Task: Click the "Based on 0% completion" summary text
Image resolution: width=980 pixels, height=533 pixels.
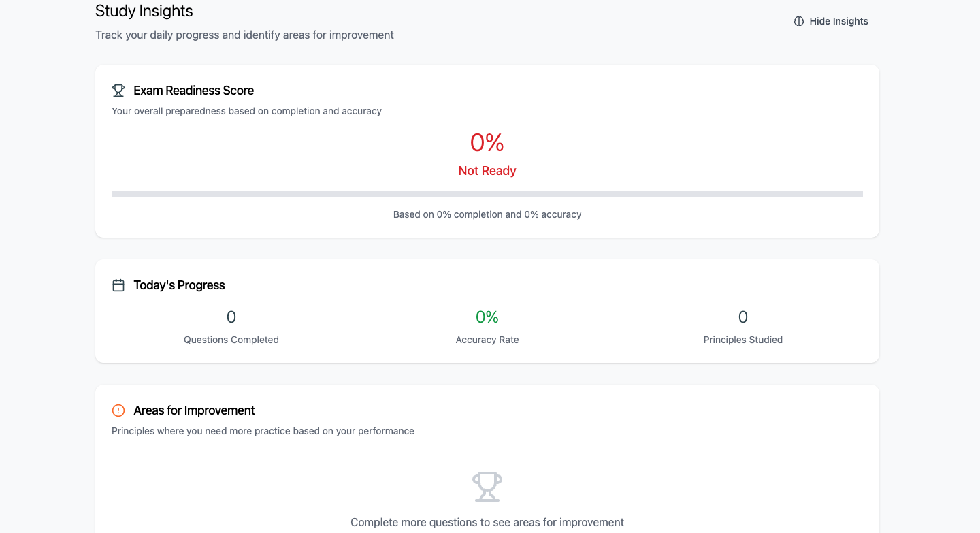Action: pyautogui.click(x=487, y=214)
